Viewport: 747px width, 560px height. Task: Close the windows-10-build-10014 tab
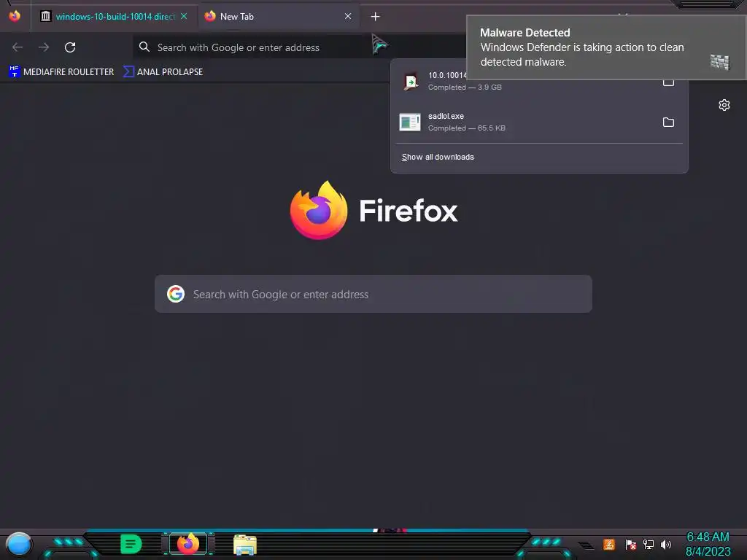pos(184,16)
